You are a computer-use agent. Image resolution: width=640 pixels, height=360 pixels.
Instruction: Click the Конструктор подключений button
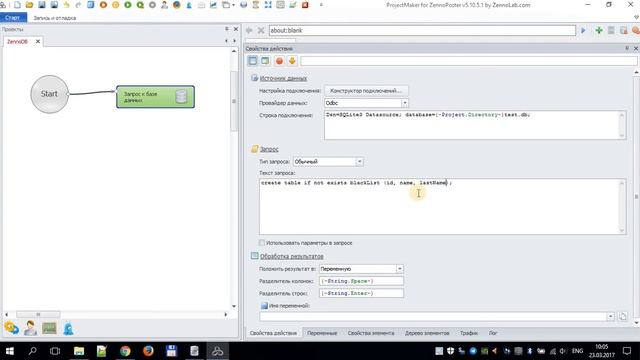tap(365, 91)
